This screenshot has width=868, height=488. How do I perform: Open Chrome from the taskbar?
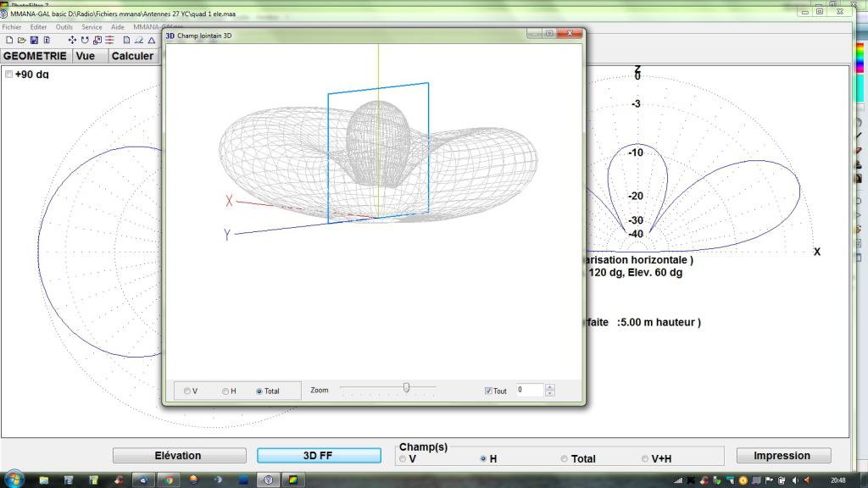[x=169, y=480]
